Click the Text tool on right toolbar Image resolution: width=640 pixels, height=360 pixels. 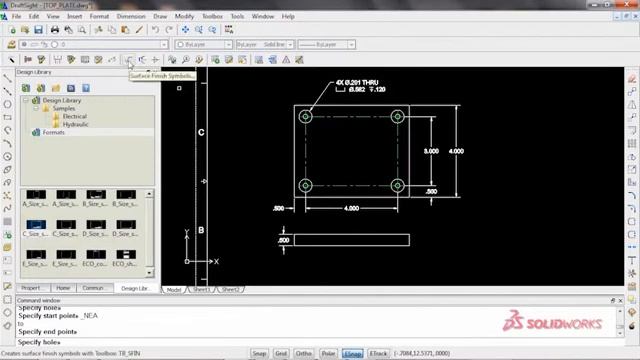[632, 260]
